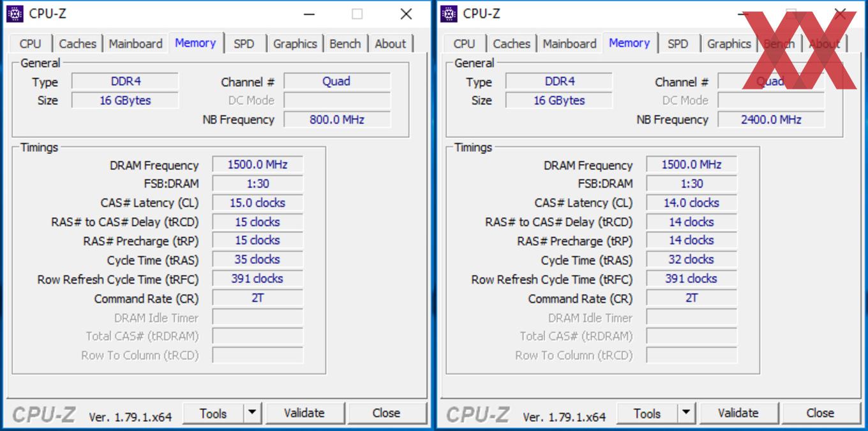Switch to Mainboard tab in left window
The height and width of the screenshot is (431, 868).
(135, 43)
